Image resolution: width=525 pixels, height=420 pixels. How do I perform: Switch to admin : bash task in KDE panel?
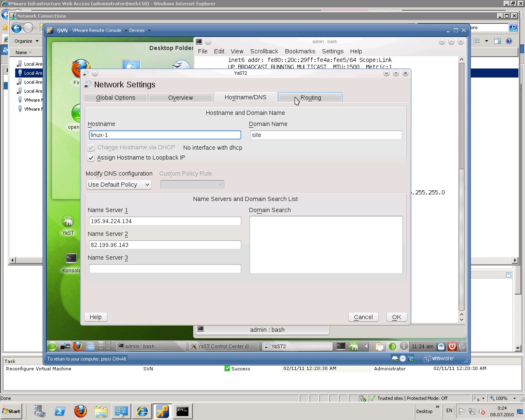pyautogui.click(x=151, y=347)
